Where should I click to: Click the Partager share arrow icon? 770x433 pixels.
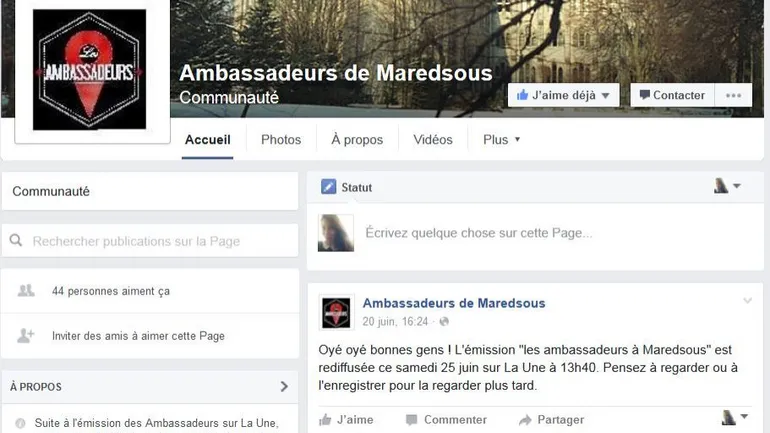coord(525,420)
